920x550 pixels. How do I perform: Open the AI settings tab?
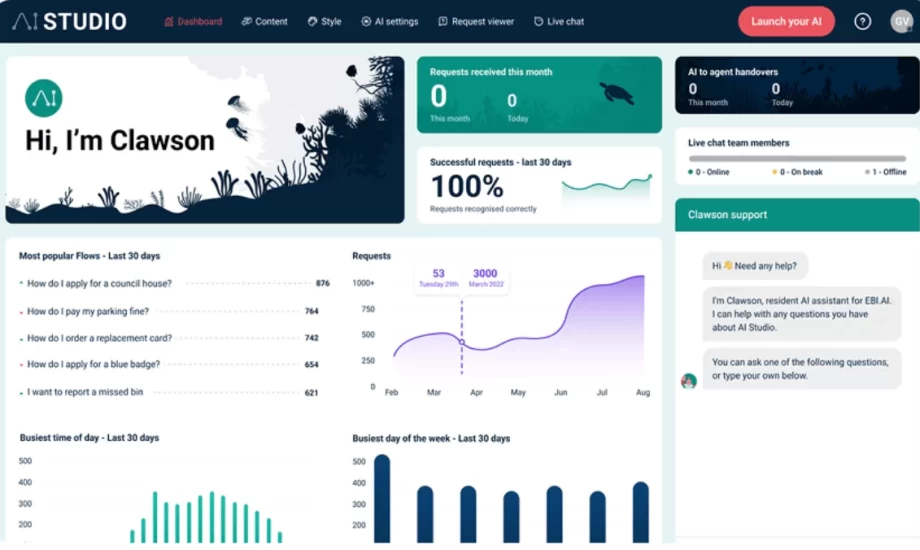[390, 22]
